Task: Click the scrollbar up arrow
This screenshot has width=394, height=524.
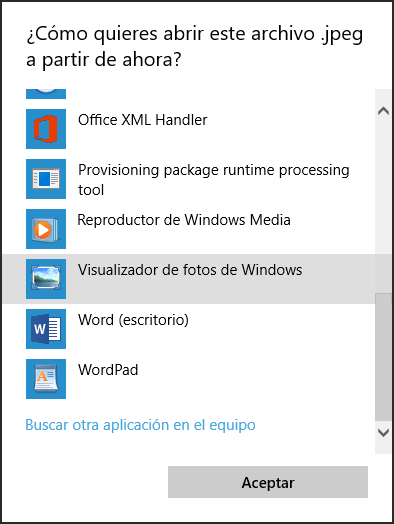Action: coord(383,111)
